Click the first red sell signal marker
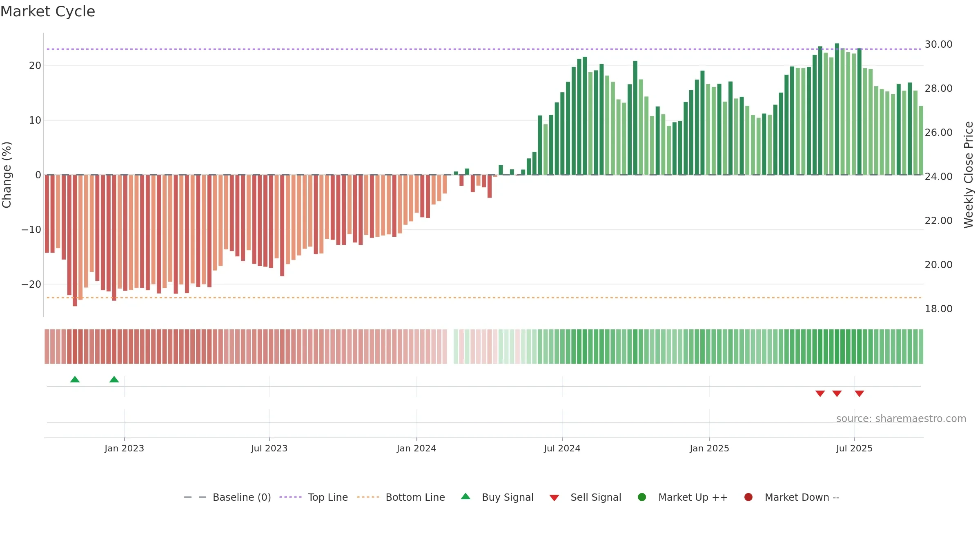 coord(820,393)
